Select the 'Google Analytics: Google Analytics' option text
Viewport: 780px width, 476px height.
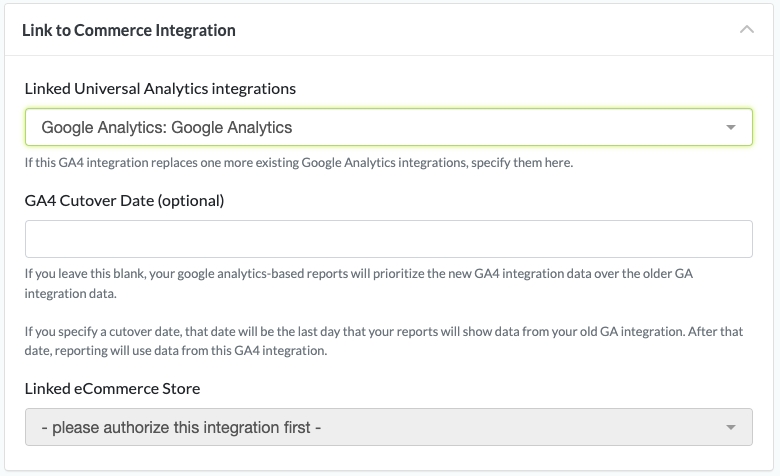(167, 128)
